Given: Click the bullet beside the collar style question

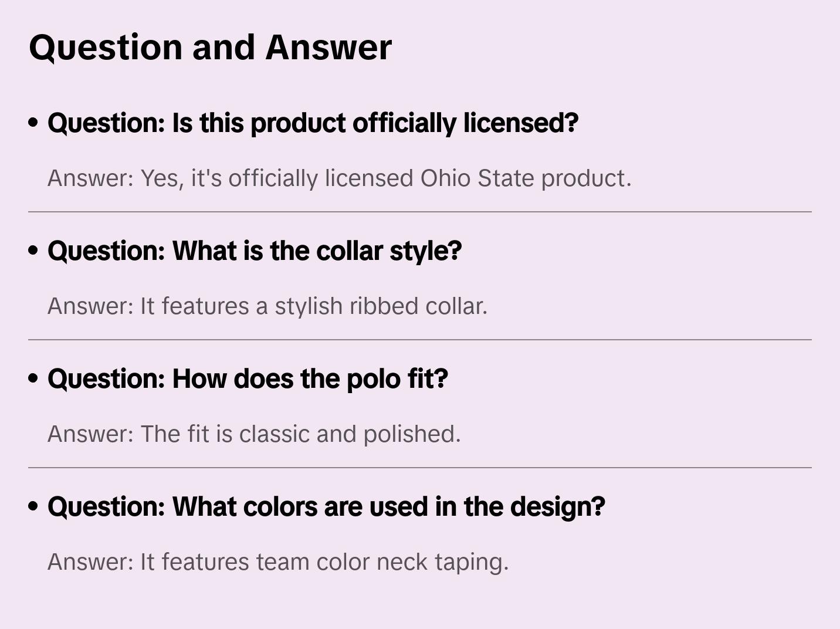Looking at the screenshot, I should click(x=33, y=251).
